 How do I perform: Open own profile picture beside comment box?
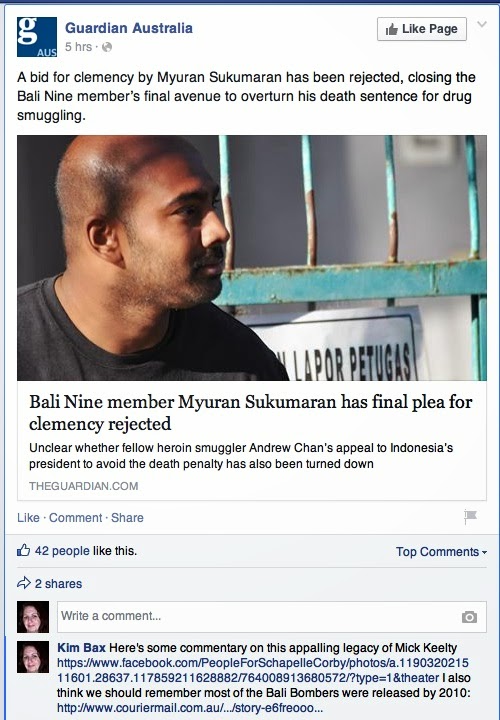point(33,617)
